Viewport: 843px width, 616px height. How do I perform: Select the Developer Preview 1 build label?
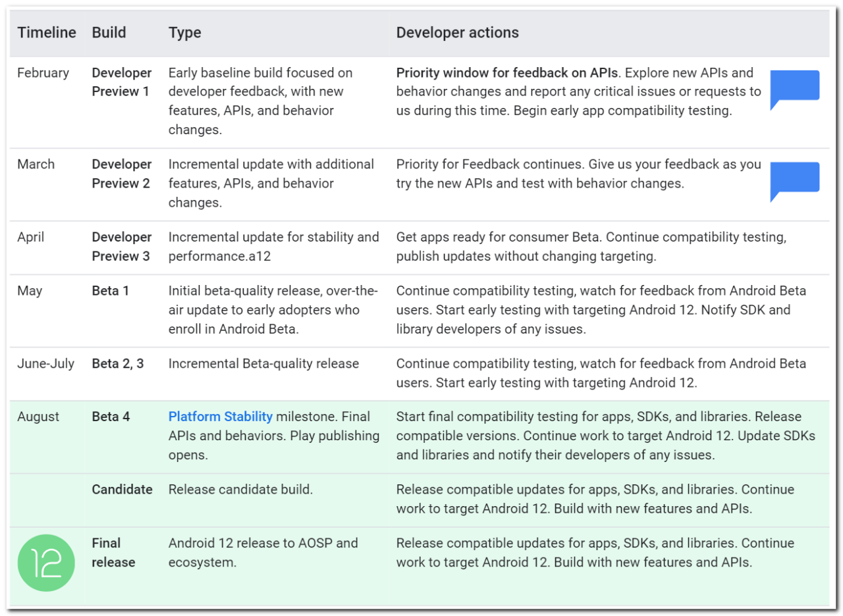point(122,82)
